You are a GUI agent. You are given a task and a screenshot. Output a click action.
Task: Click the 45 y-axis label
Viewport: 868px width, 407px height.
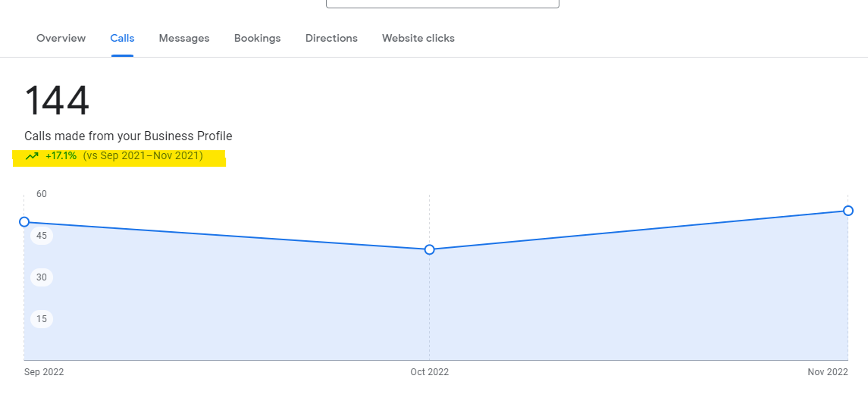[x=41, y=236]
